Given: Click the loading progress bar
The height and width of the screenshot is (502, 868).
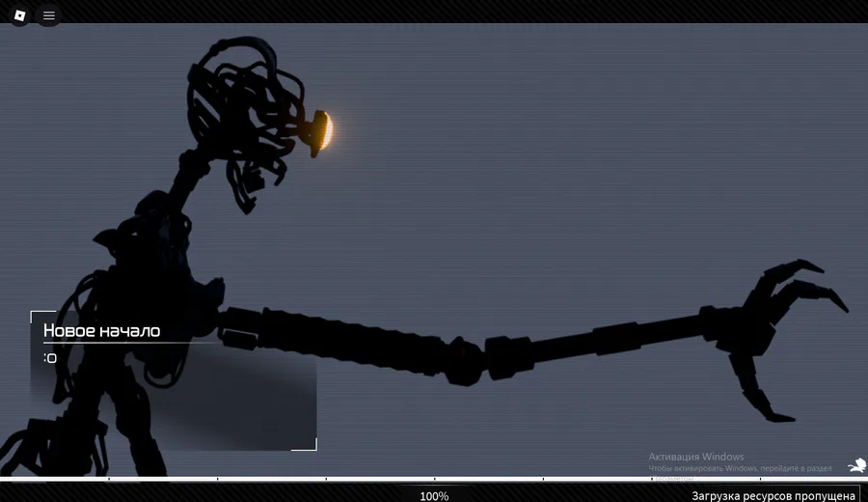Looking at the screenshot, I should click(x=434, y=478).
